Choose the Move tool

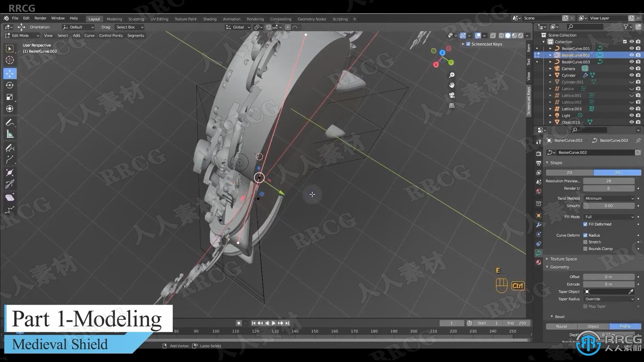(10, 73)
